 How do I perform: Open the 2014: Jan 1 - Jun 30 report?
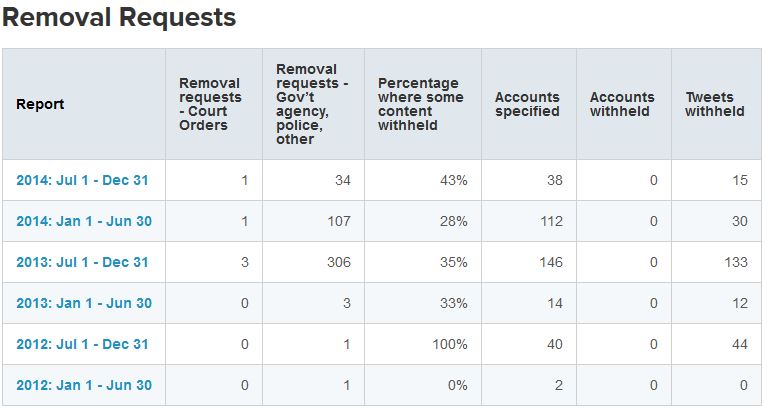click(84, 221)
